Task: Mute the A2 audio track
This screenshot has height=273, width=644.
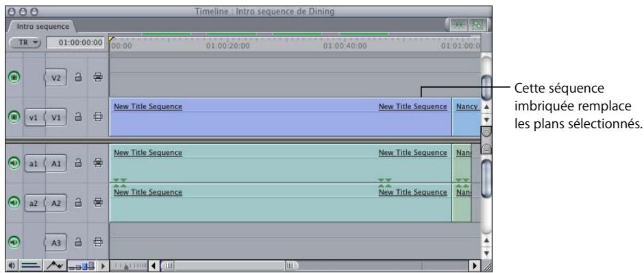Action: tap(14, 202)
